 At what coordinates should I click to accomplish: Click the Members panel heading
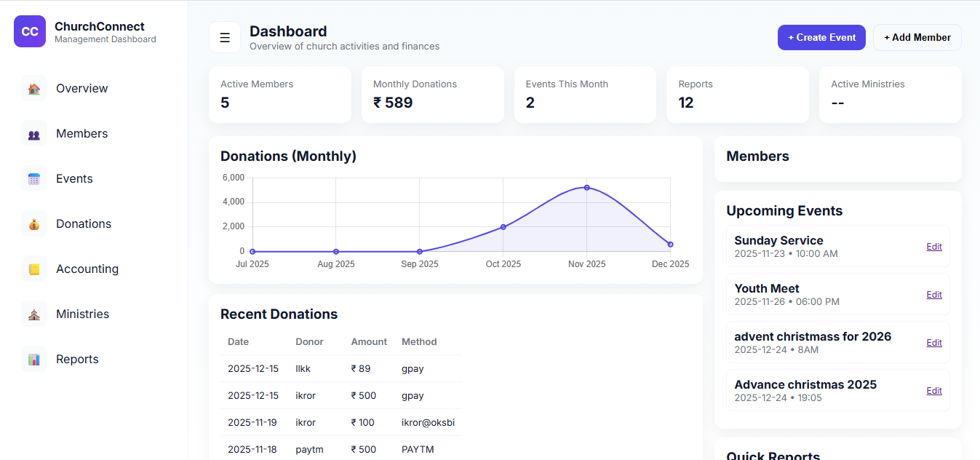[757, 156]
